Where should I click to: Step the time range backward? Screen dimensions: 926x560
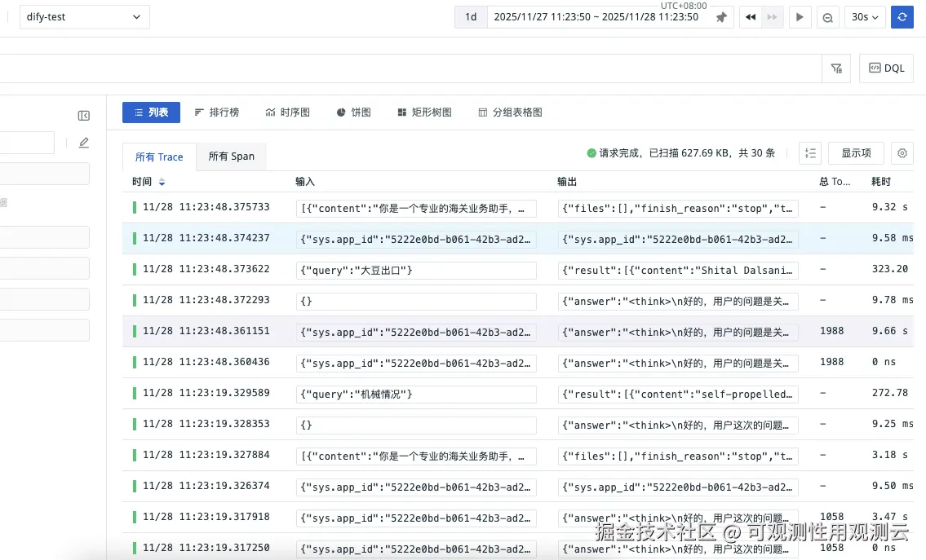click(x=751, y=17)
